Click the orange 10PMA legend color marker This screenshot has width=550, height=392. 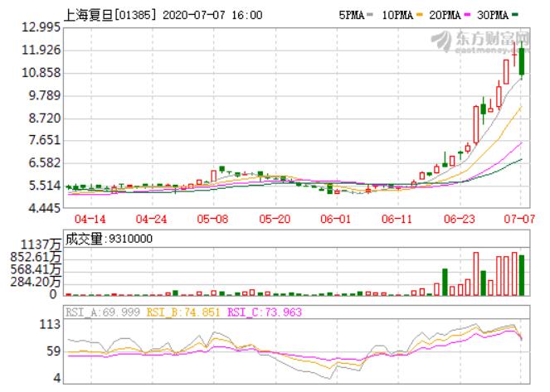click(x=420, y=15)
